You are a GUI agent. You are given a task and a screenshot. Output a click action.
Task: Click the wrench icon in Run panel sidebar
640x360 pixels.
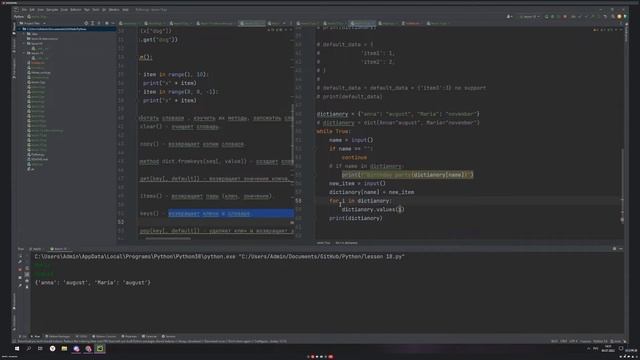(20, 262)
